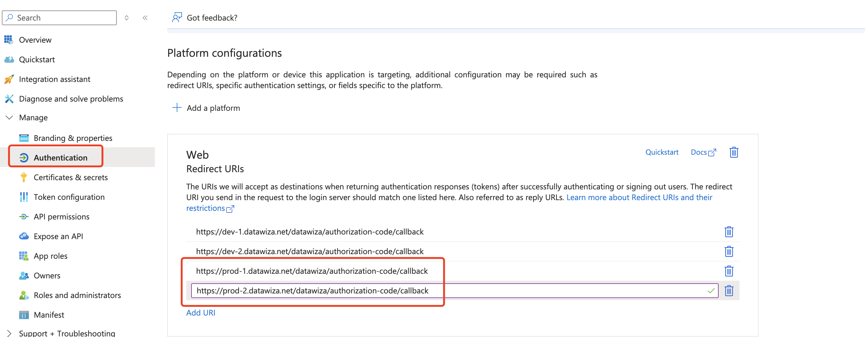Select the dev-1.datawiza.net redirect URI

coord(310,232)
